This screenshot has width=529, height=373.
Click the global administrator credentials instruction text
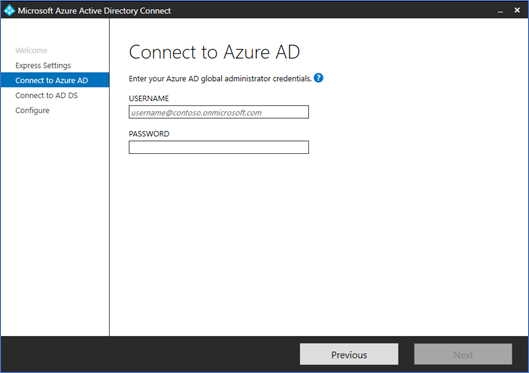tap(220, 79)
